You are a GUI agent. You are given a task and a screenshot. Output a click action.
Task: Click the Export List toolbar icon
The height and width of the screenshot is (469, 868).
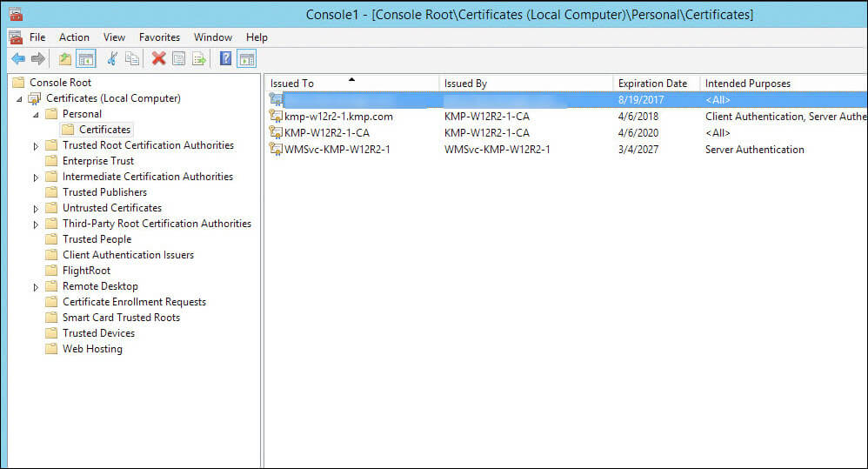click(198, 58)
